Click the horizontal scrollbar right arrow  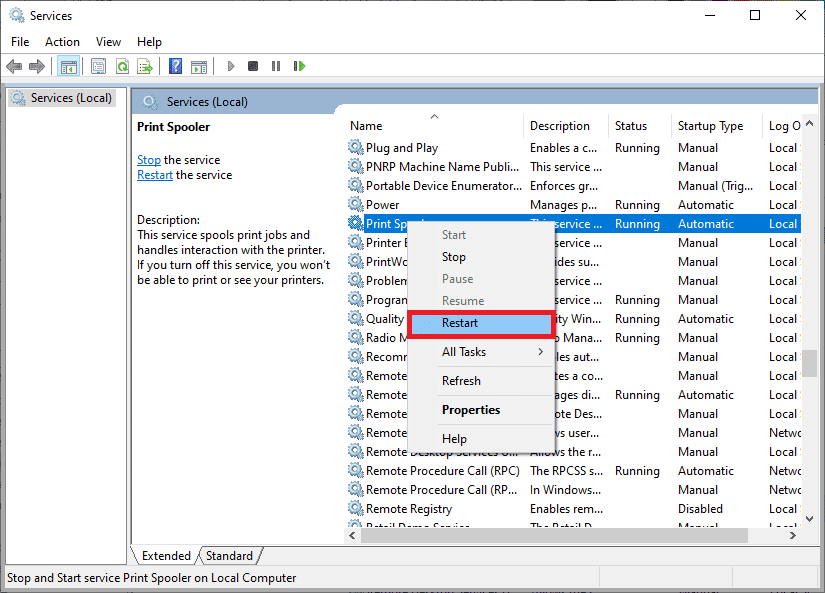pos(790,536)
